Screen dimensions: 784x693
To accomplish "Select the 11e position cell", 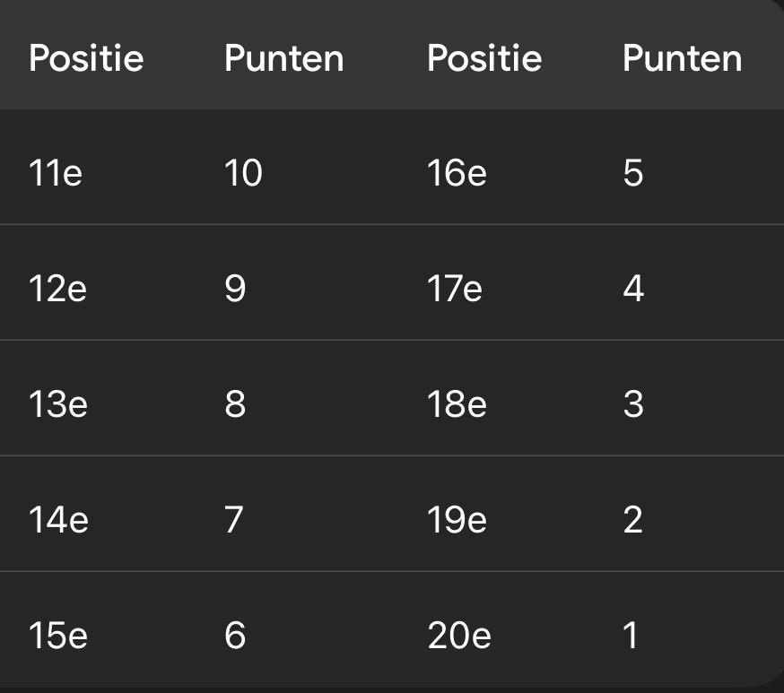I will [x=56, y=172].
